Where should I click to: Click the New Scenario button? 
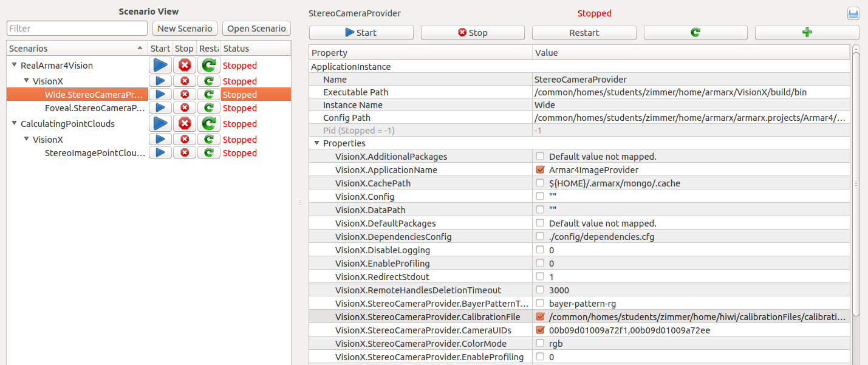185,29
